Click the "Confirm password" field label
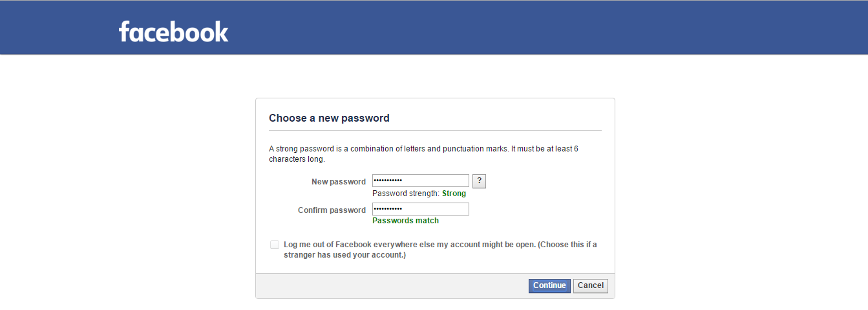The width and height of the screenshot is (868, 310). (332, 210)
